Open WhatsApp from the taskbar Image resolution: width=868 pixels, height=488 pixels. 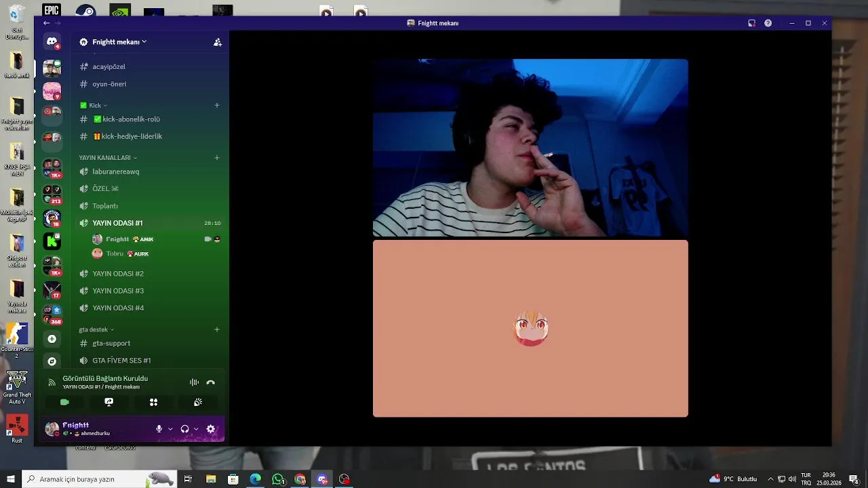[x=278, y=479]
